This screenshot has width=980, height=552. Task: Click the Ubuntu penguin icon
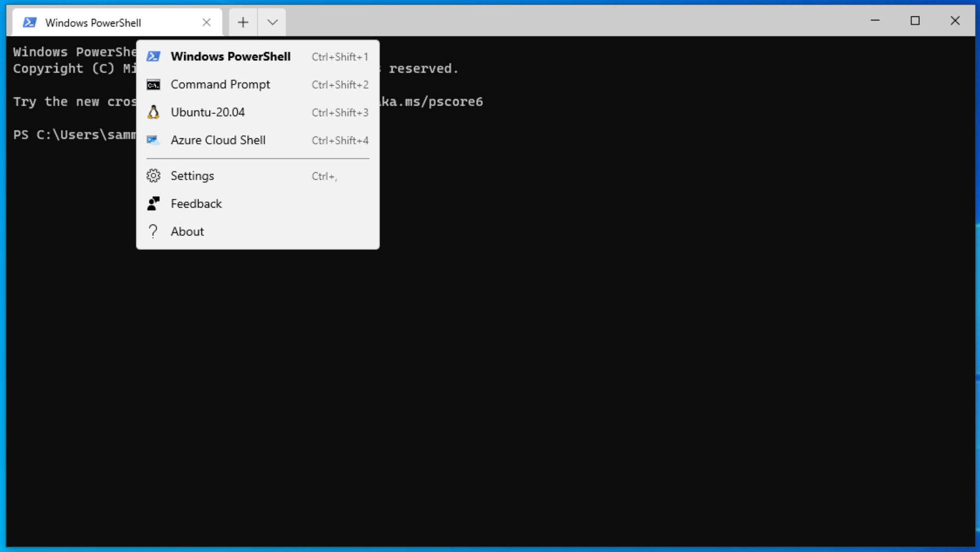[x=153, y=112]
